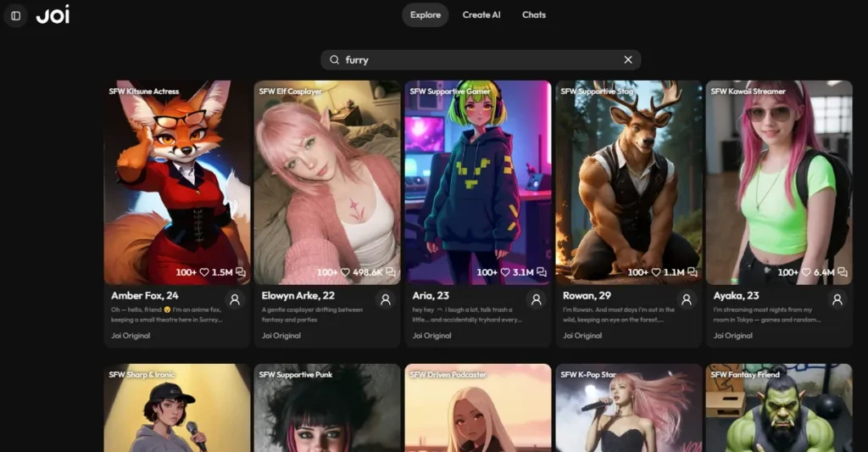The width and height of the screenshot is (868, 452).
Task: Open the SFW Supportive Punk card
Action: 327,408
